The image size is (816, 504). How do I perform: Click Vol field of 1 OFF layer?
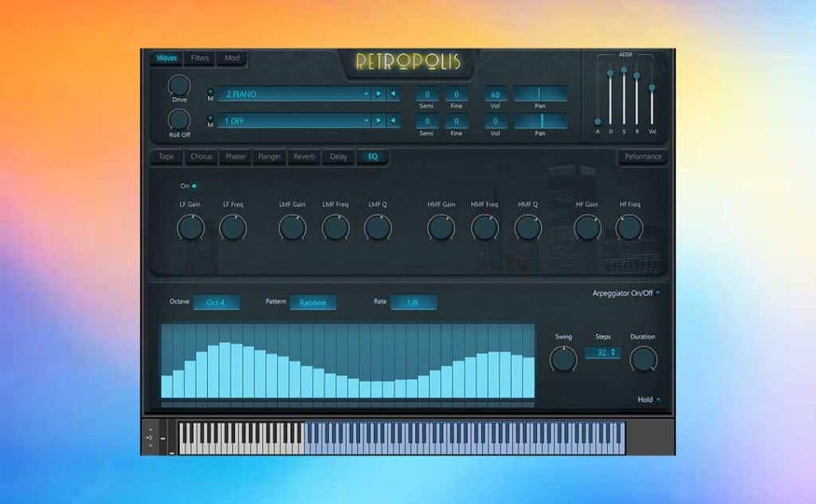point(496,121)
